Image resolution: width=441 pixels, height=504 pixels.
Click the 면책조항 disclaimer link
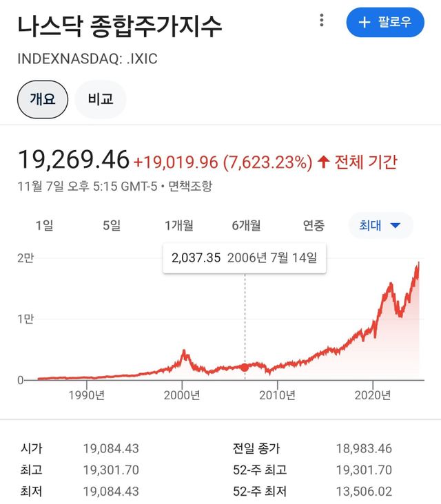click(x=190, y=186)
